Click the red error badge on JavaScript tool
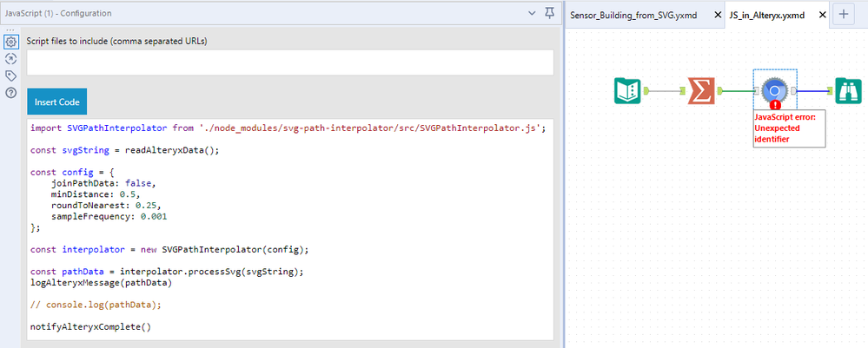 (776, 104)
